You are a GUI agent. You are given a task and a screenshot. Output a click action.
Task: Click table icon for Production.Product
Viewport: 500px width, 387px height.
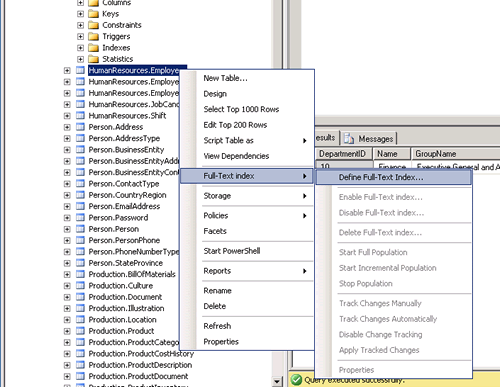[x=80, y=331]
